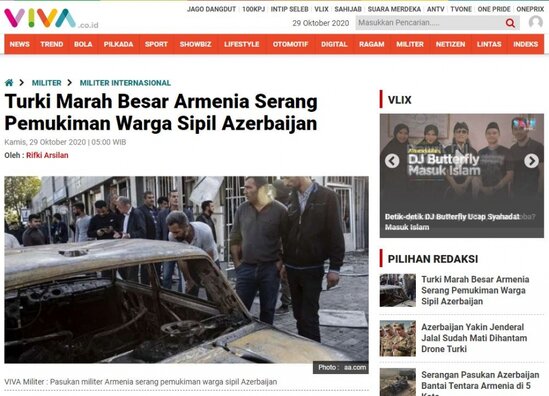Focus the Masukkan Pencarian search field

430,23
